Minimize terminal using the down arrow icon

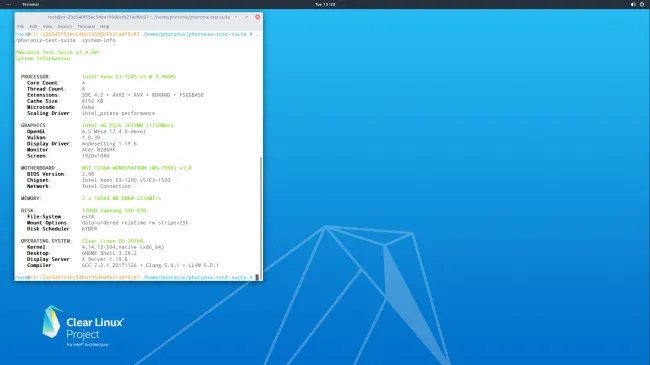coord(236,17)
